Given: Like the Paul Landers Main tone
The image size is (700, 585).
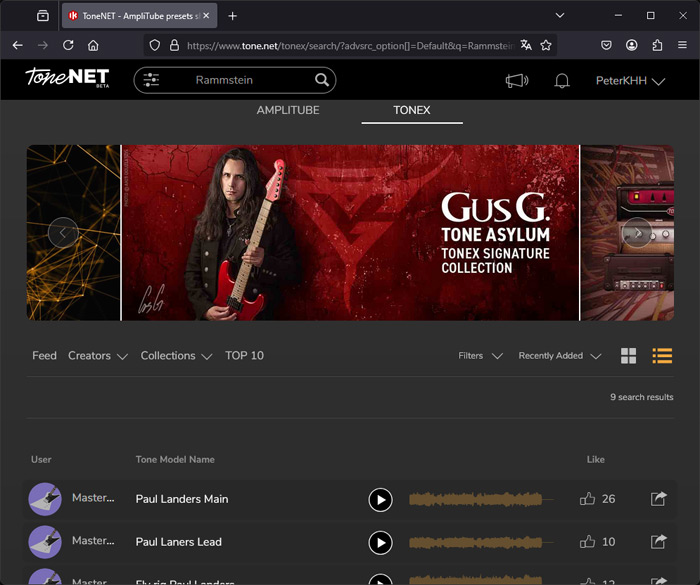Looking at the screenshot, I should [587, 498].
